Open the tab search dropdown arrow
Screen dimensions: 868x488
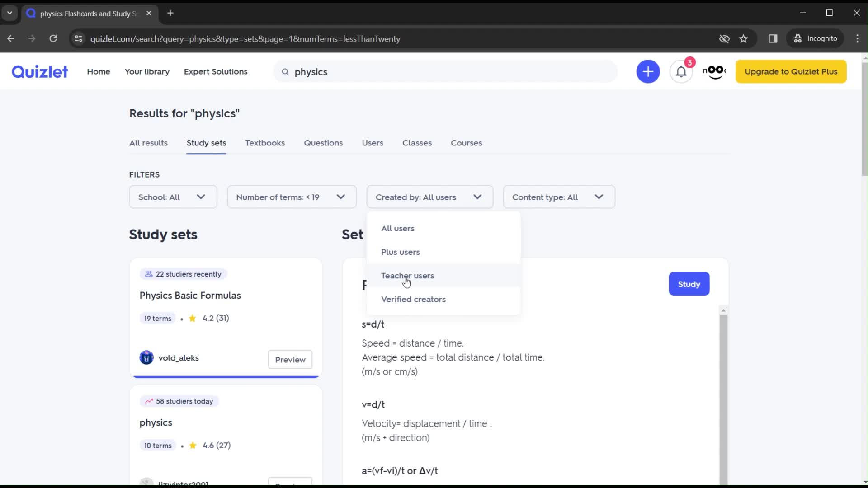coord(9,13)
